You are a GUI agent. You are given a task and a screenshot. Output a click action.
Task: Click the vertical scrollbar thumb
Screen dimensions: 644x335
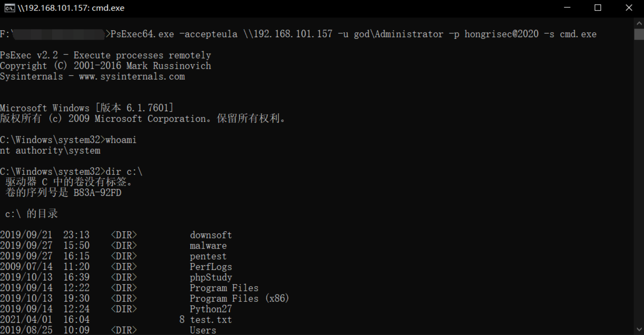click(639, 34)
